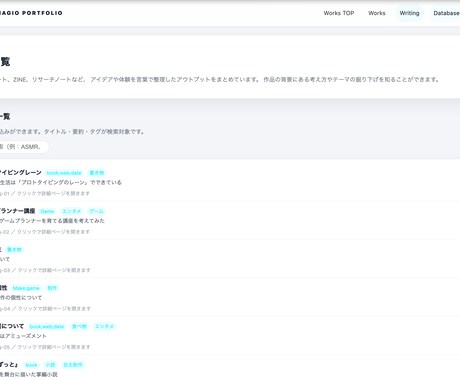Open the タイピングレーン article title

(21, 172)
